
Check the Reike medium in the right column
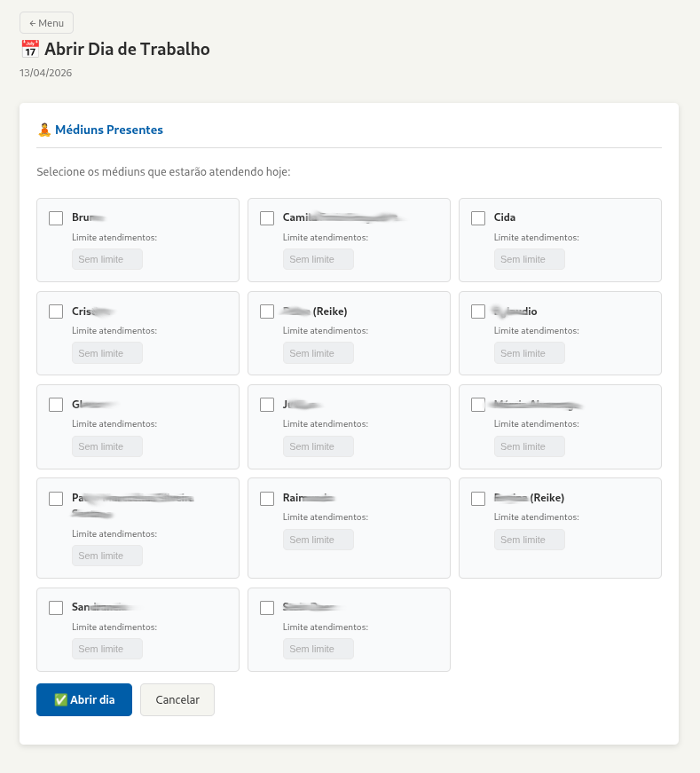478,499
